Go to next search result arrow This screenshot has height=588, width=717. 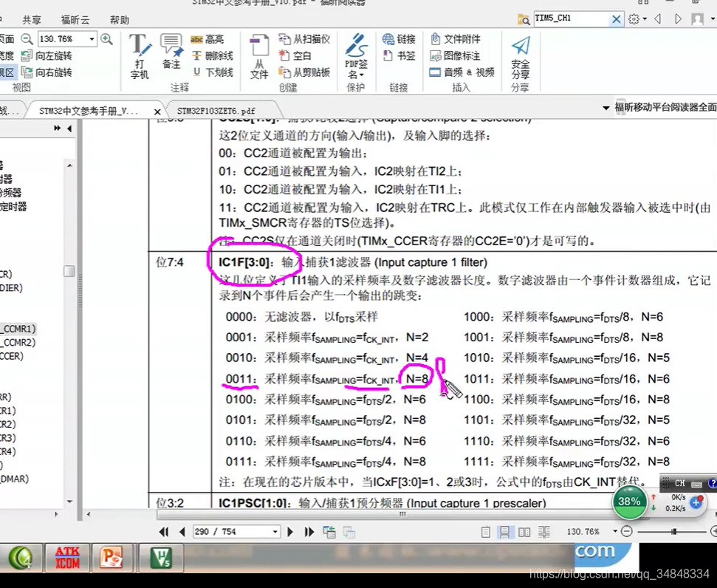tap(678, 18)
